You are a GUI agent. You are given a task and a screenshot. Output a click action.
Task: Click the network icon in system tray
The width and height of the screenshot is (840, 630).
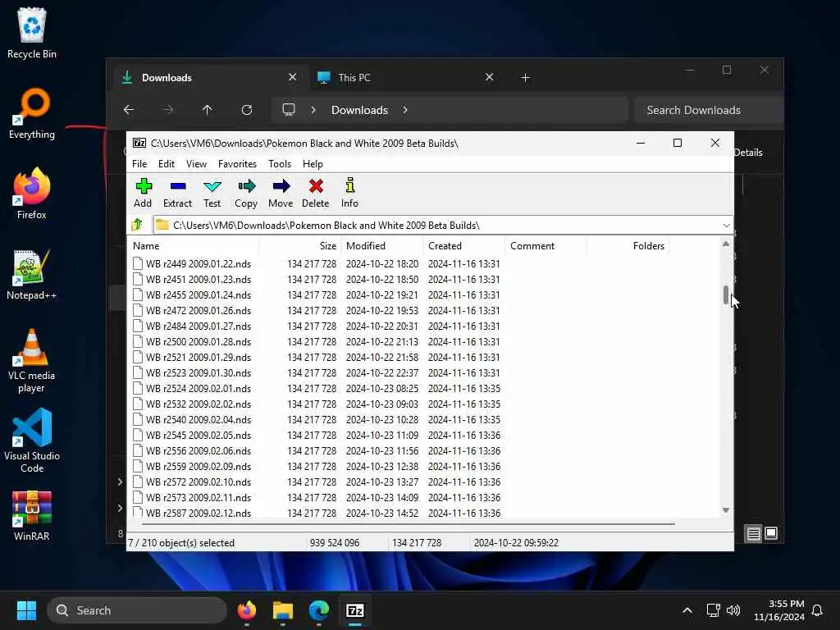[713, 610]
